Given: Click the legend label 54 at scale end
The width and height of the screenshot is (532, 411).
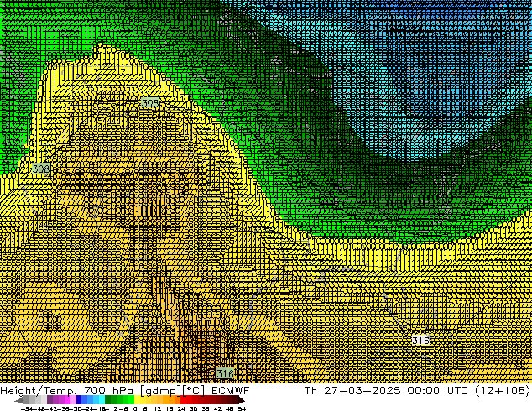Looking at the screenshot, I should click(242, 408).
